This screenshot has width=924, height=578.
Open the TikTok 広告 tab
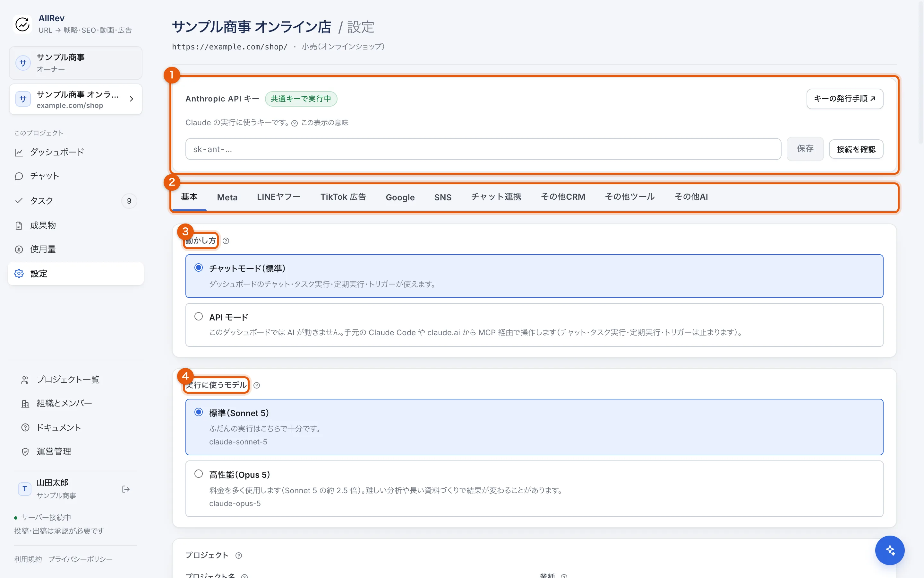[x=343, y=197]
